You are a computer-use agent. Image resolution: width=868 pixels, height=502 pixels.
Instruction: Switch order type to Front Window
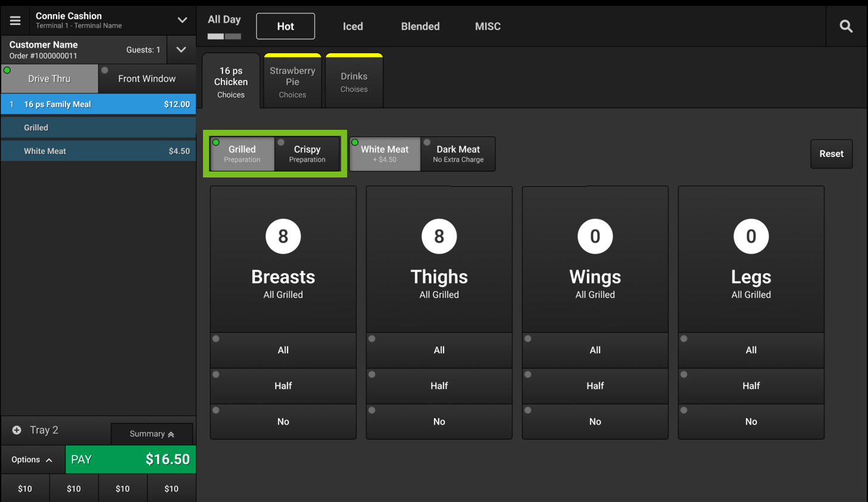146,79
